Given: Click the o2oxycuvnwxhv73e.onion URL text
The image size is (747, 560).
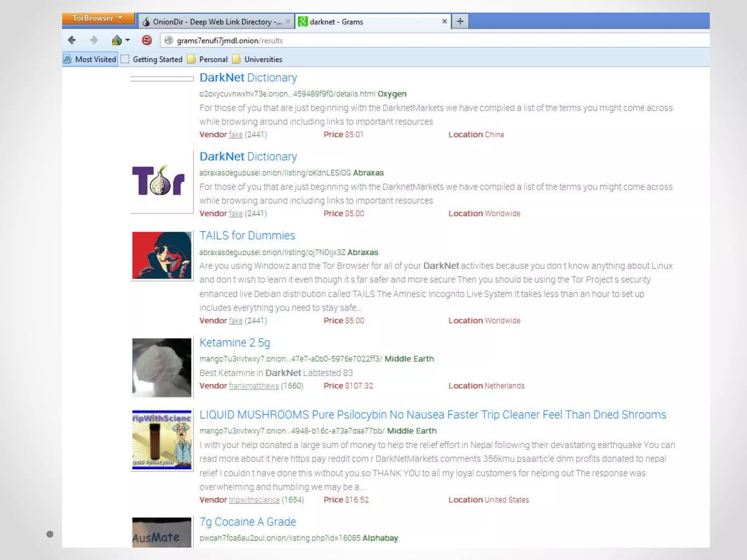Looking at the screenshot, I should (287, 94).
